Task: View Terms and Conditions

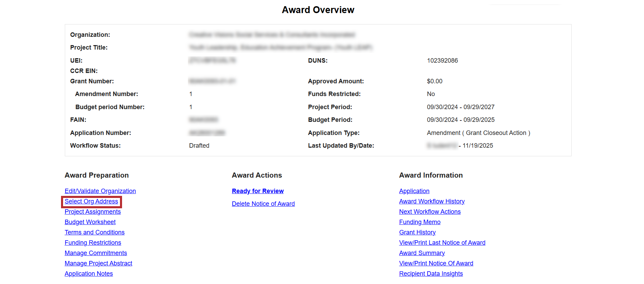Action: click(x=94, y=232)
